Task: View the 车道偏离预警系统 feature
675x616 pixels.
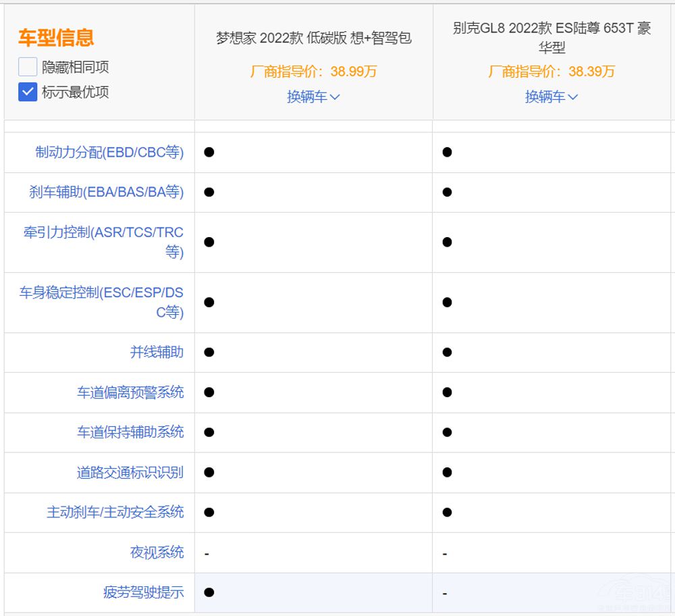Action: [132, 392]
